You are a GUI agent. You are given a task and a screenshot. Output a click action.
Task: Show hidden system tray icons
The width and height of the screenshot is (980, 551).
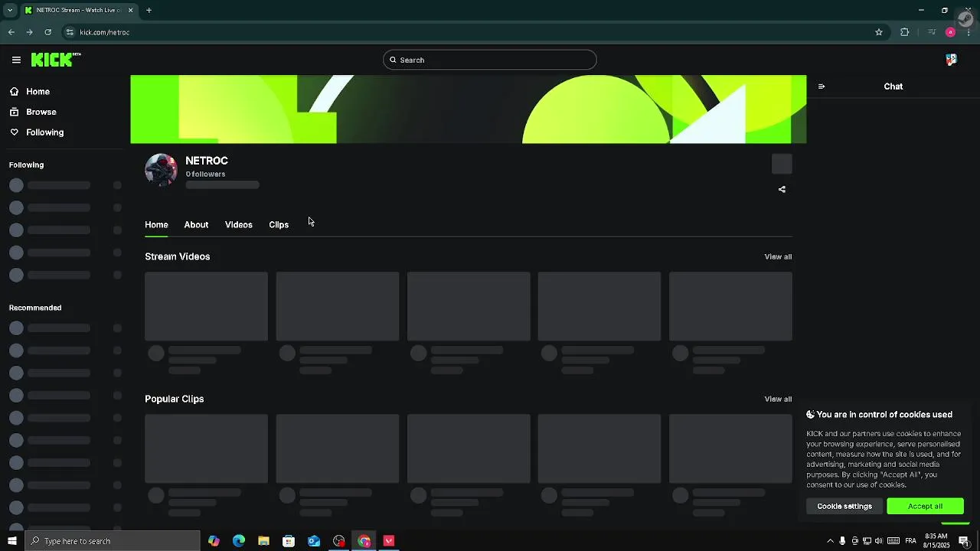[x=830, y=541]
